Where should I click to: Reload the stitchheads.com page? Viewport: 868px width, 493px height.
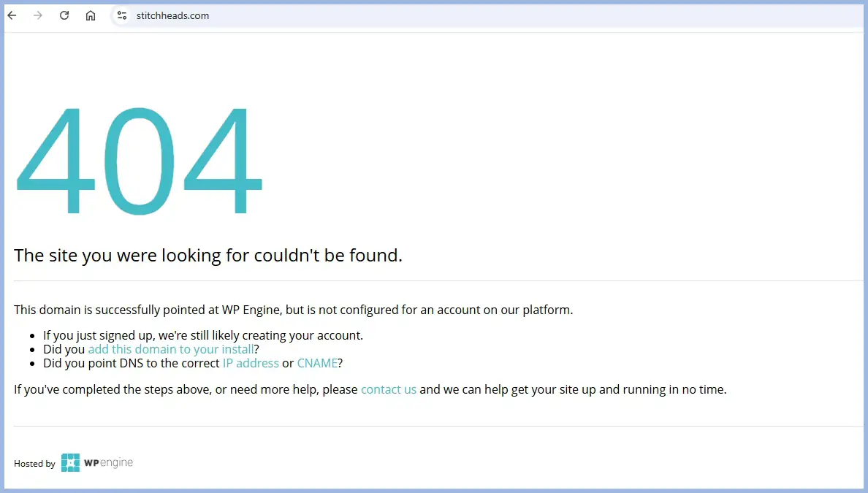click(64, 15)
